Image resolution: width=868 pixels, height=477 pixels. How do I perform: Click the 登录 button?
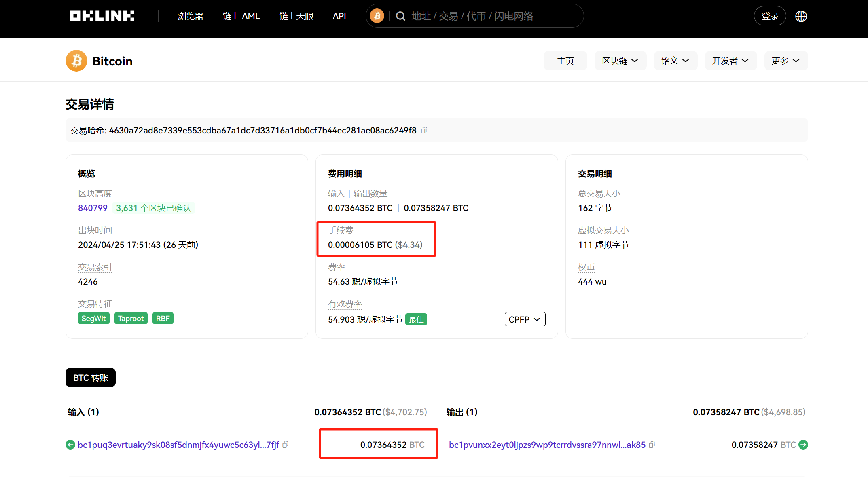[770, 16]
